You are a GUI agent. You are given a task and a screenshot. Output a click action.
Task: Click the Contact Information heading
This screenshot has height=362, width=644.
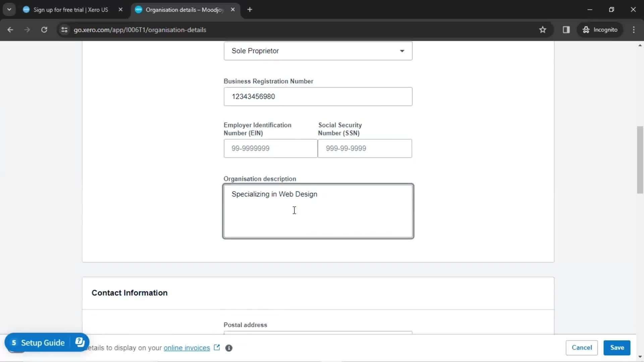coord(129,293)
